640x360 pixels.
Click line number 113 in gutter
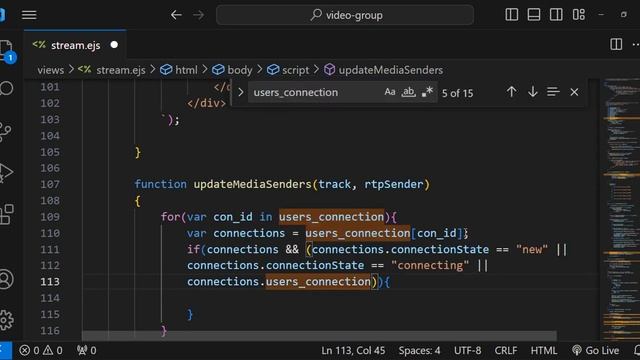click(50, 282)
